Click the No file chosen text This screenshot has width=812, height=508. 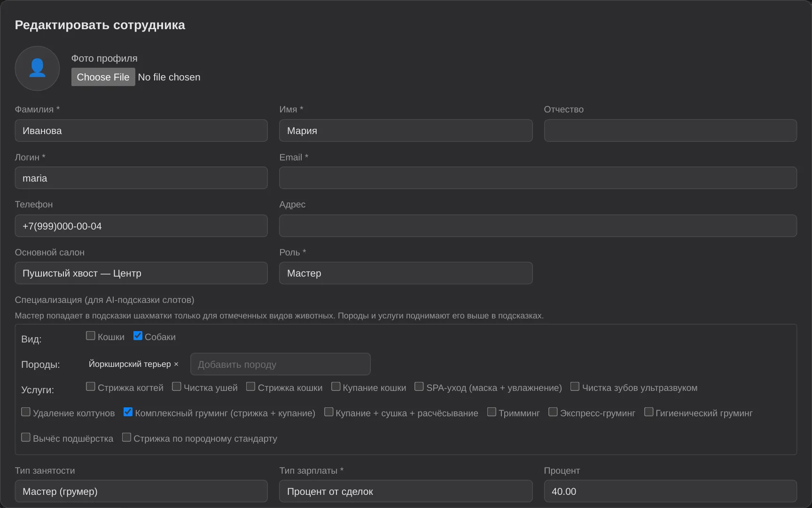click(x=169, y=77)
